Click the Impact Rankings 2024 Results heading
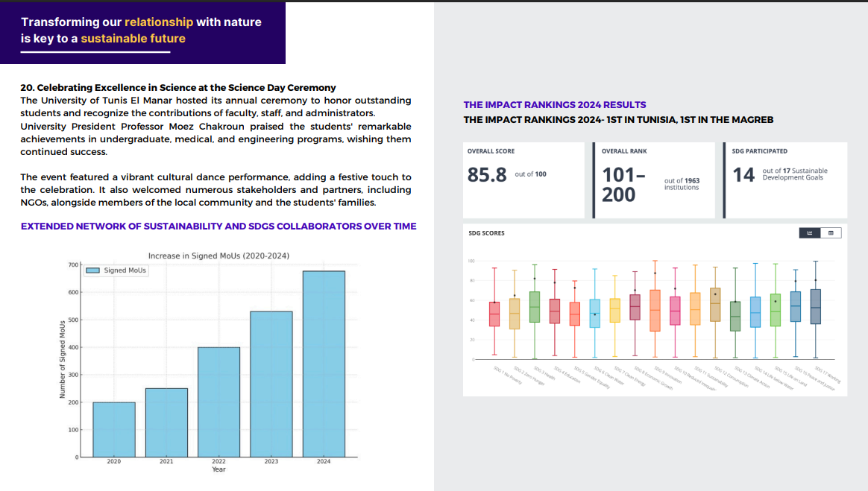This screenshot has height=491, width=868. [555, 105]
